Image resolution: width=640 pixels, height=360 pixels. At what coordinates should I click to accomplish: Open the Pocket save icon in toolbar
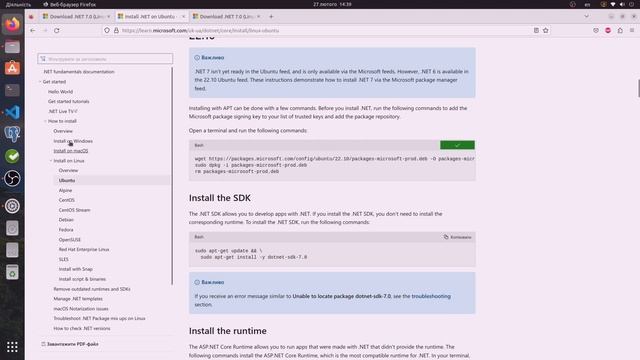pyautogui.click(x=596, y=30)
